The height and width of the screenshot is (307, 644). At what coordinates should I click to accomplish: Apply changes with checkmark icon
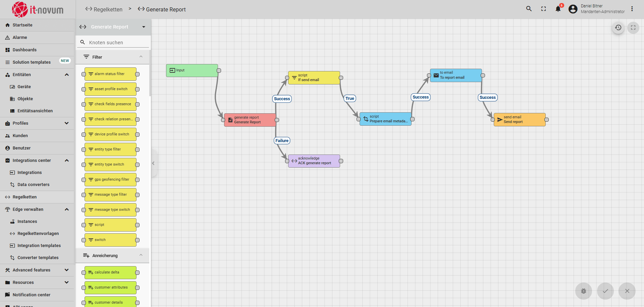[x=605, y=291]
